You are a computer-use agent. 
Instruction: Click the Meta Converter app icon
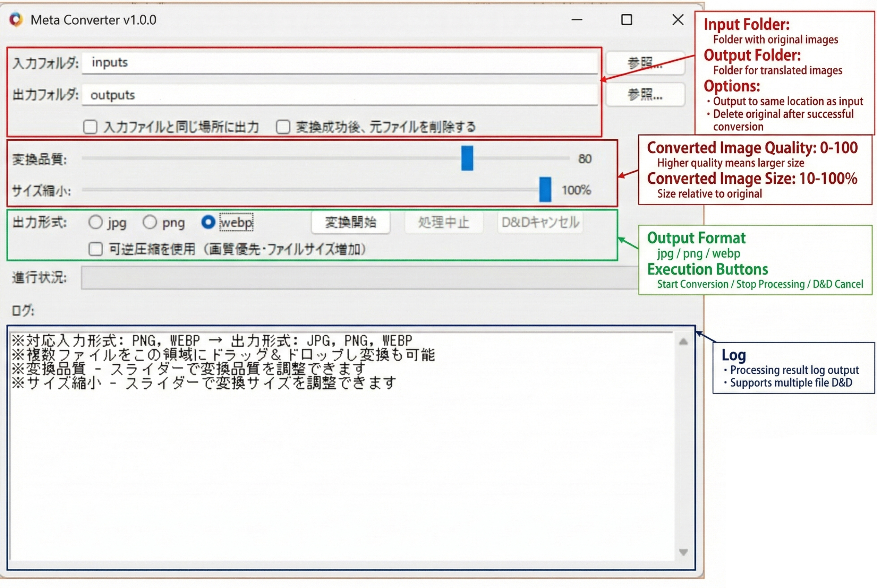click(16, 20)
